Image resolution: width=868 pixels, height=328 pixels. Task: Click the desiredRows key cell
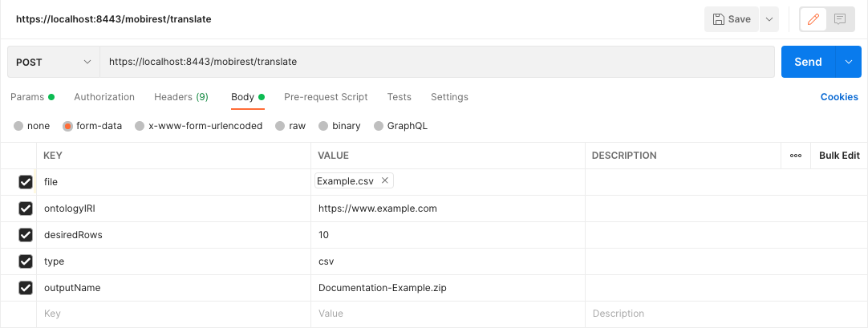174,235
